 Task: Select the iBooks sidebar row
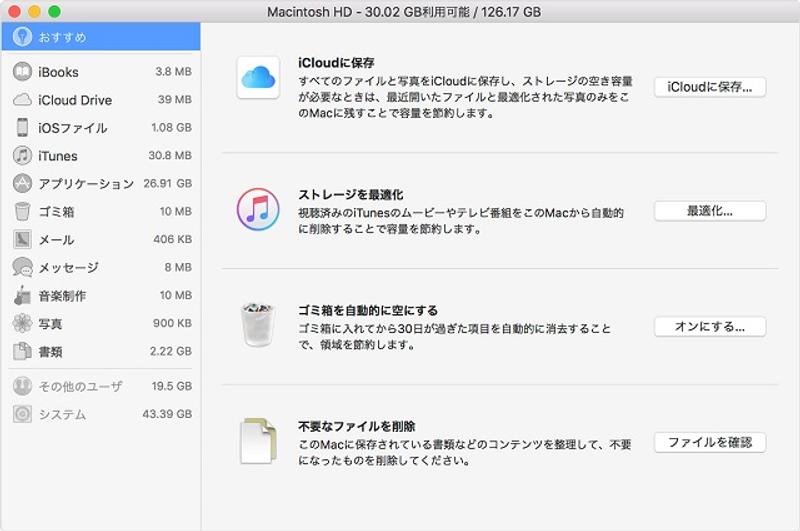pos(101,72)
